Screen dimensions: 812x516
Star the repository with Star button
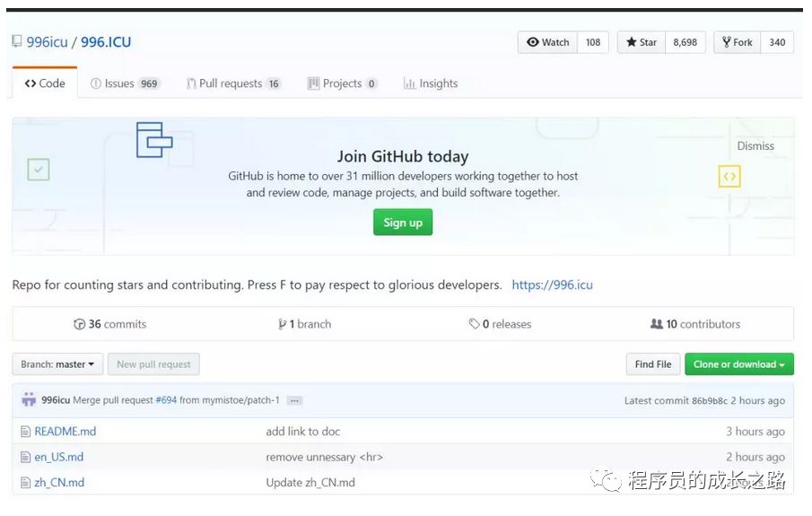point(642,42)
